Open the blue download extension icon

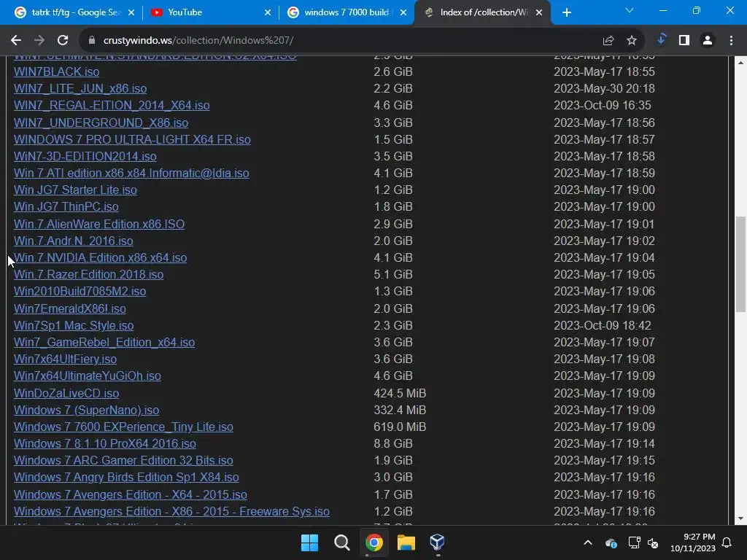661,39
